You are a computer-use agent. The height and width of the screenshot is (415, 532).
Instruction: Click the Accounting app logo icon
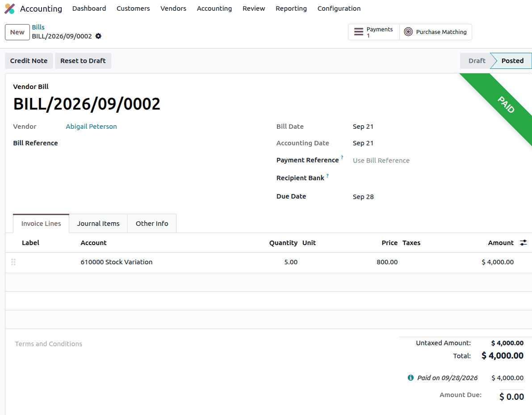point(9,8)
